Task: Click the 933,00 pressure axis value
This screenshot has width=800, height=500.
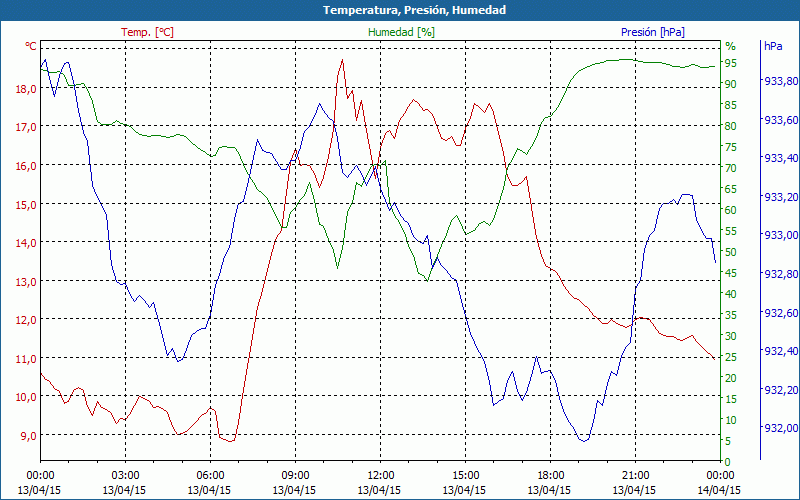Action: [780, 235]
